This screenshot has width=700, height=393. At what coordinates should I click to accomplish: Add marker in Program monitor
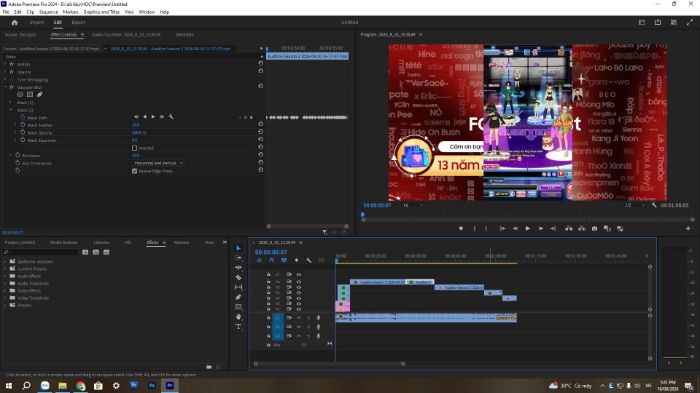point(461,229)
